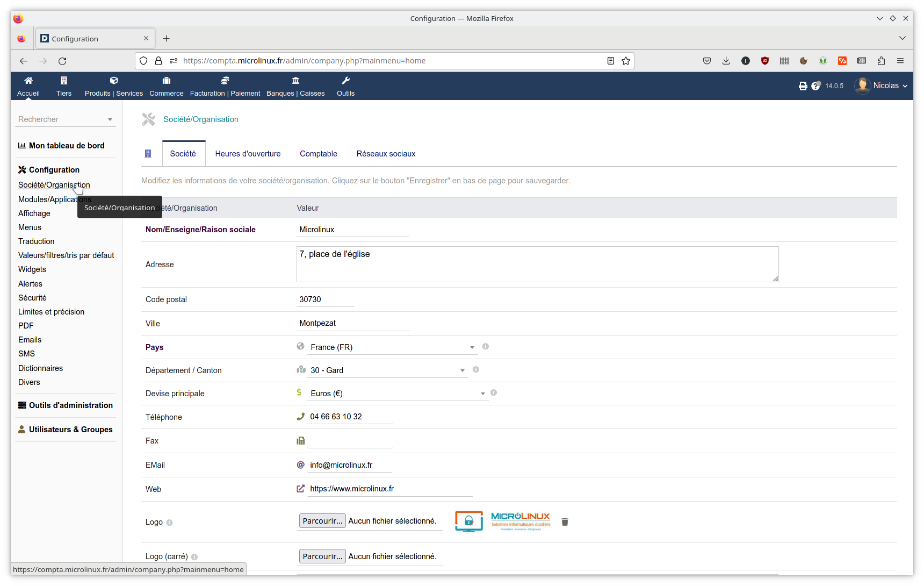924x586 pixels.
Task: Click the Banques | Caisses bank icon
Action: point(295,81)
